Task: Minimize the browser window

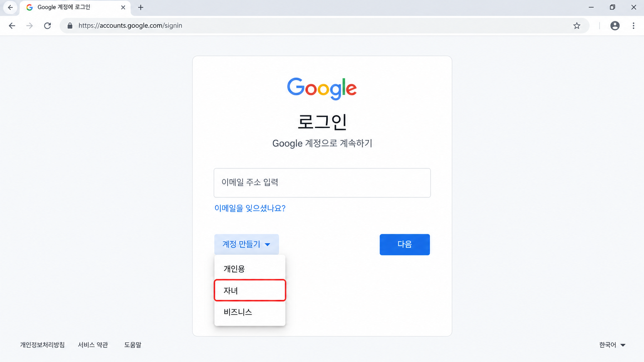Action: 591,7
